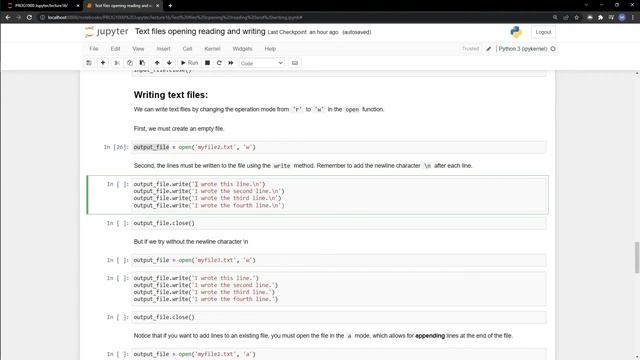Open the Cell menu
The width and height of the screenshot is (640, 360).
click(187, 49)
